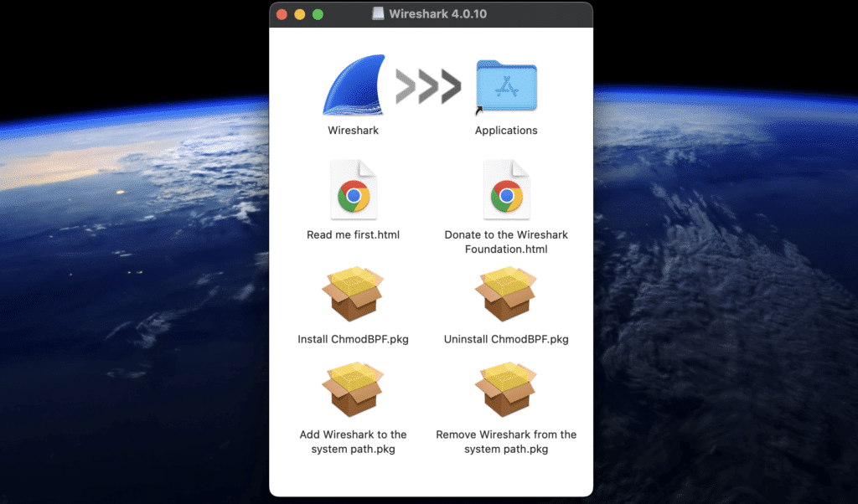Viewport: 858px width, 504px height.
Task: Click the "Wireshark" label under the fin icon
Action: tap(353, 130)
